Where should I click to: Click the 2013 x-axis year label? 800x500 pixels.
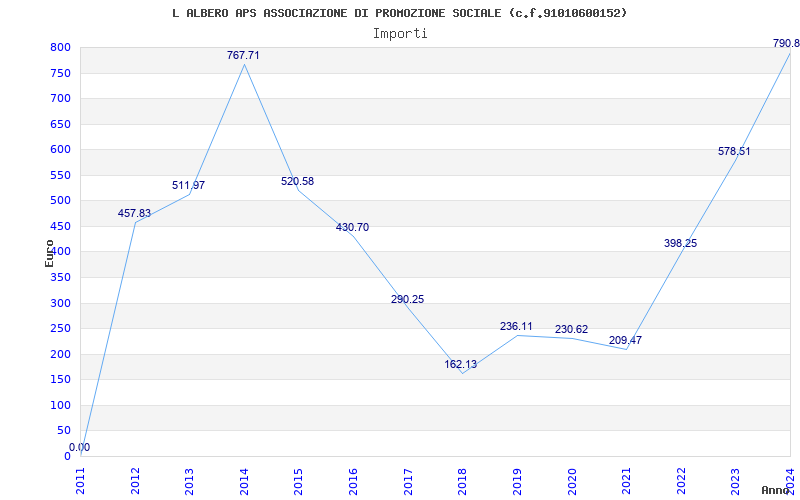coord(189,481)
